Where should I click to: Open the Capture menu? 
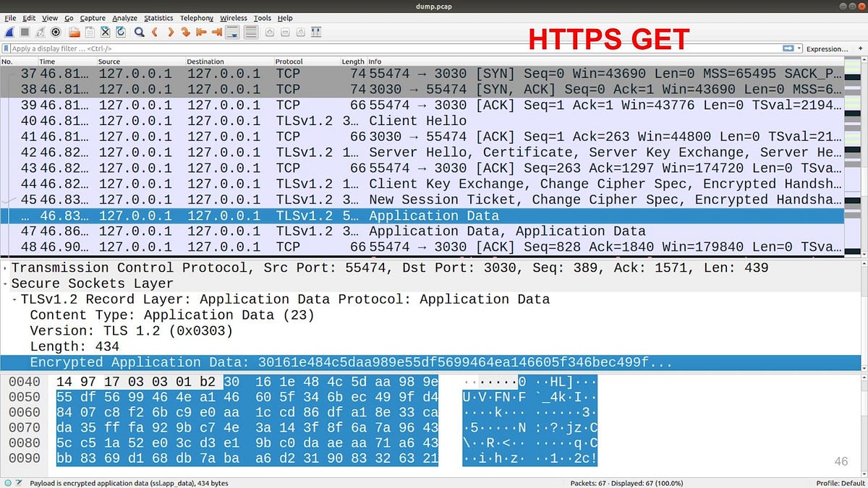93,18
